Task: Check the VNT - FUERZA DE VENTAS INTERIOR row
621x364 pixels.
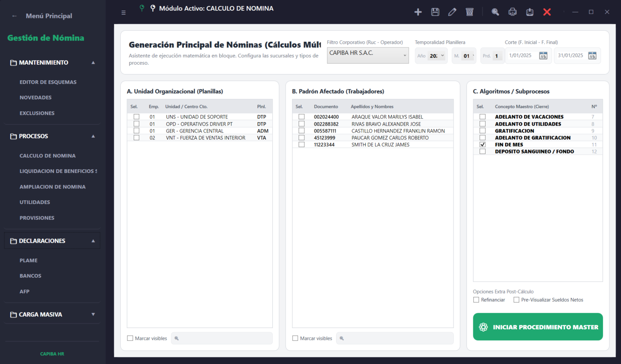Action: click(x=137, y=137)
